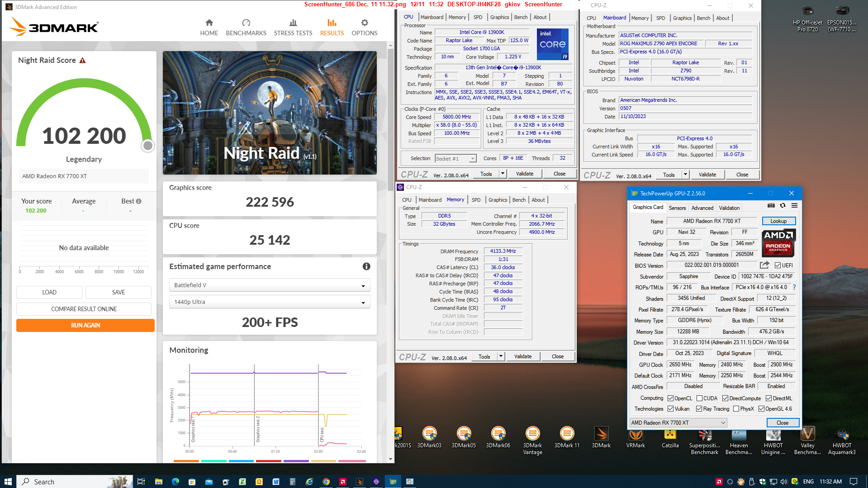
Task: Toggle PhysX checkbox in GPU-Z
Action: click(x=736, y=409)
